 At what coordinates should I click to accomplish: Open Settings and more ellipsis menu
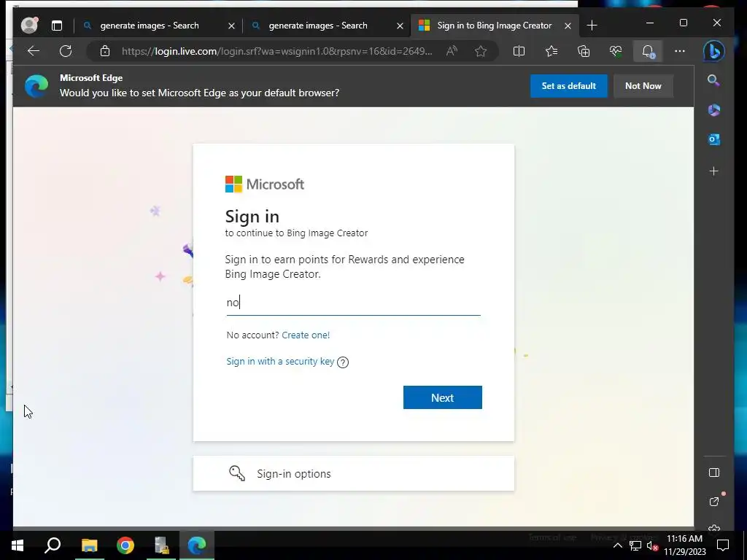click(x=680, y=51)
